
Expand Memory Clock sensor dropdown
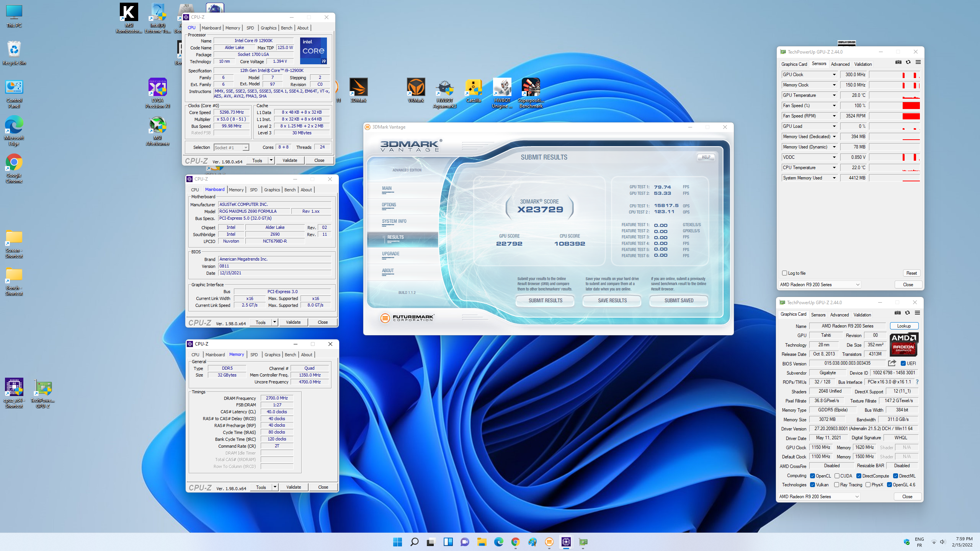[x=834, y=85]
